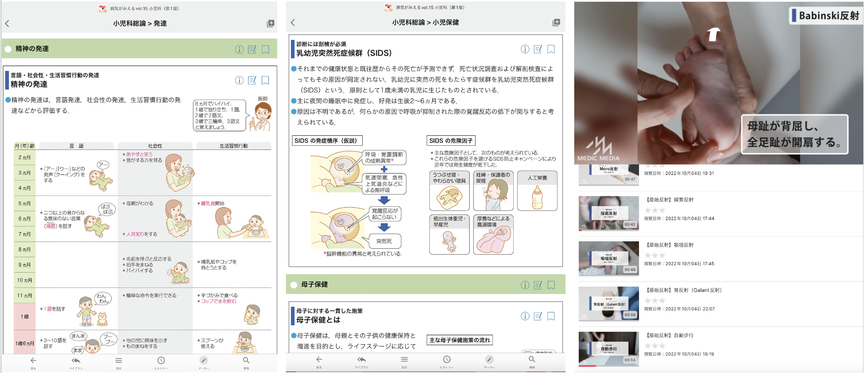Image resolution: width=868 pixels, height=373 pixels.
Task: Toggle the circle on 母子保健 green header
Action: 294,285
